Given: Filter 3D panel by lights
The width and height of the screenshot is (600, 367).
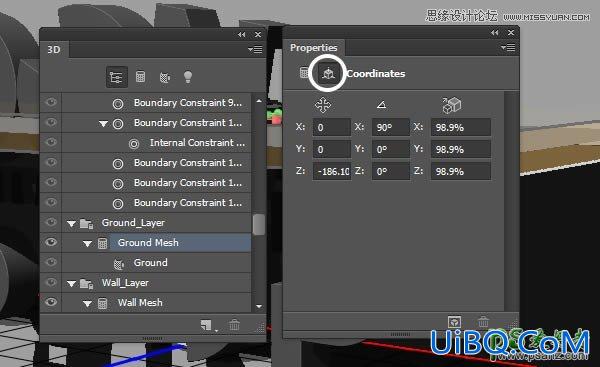Looking at the screenshot, I should (188, 77).
